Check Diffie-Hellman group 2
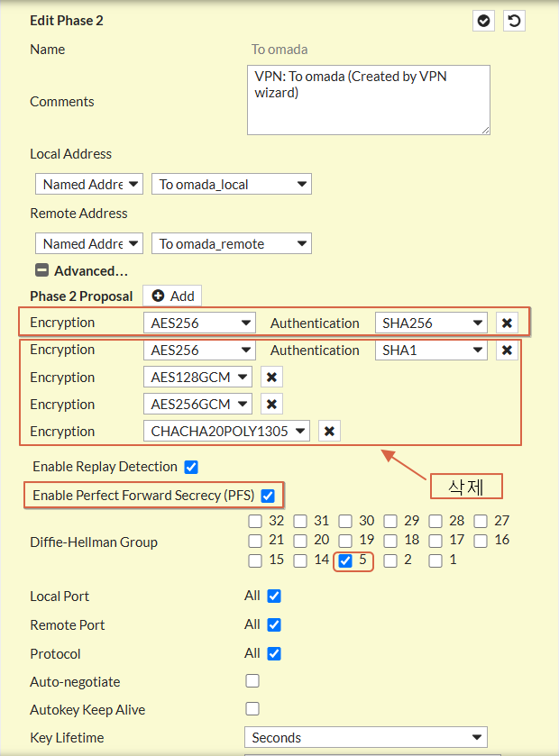Image resolution: width=559 pixels, height=756 pixels. pyautogui.click(x=390, y=560)
